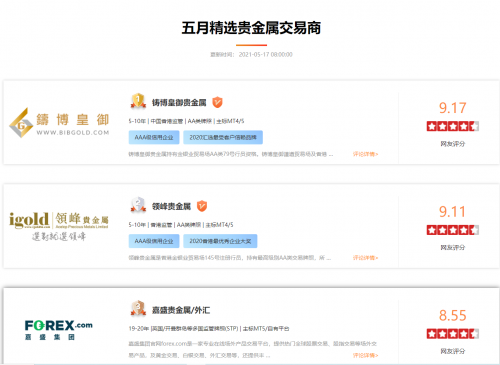
Task: Click the 19-20年 info line for 嘉盛贵金属/外汇
Action: [x=209, y=328]
